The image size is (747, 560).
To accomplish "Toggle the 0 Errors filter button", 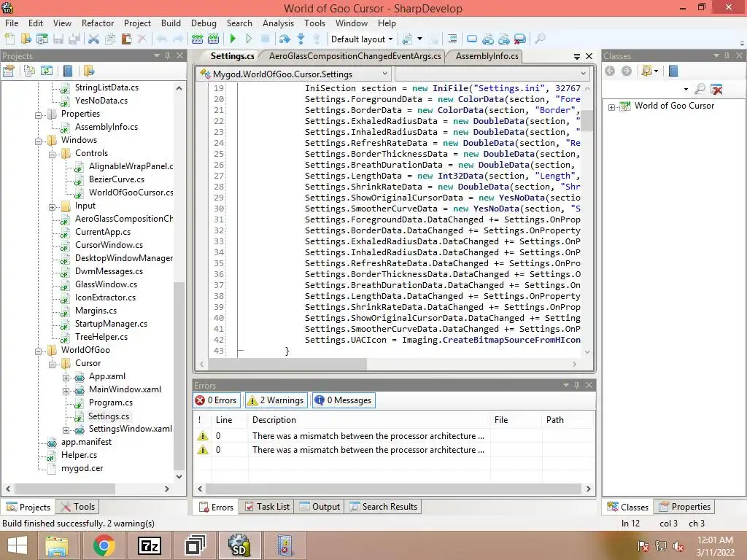I will click(x=216, y=400).
